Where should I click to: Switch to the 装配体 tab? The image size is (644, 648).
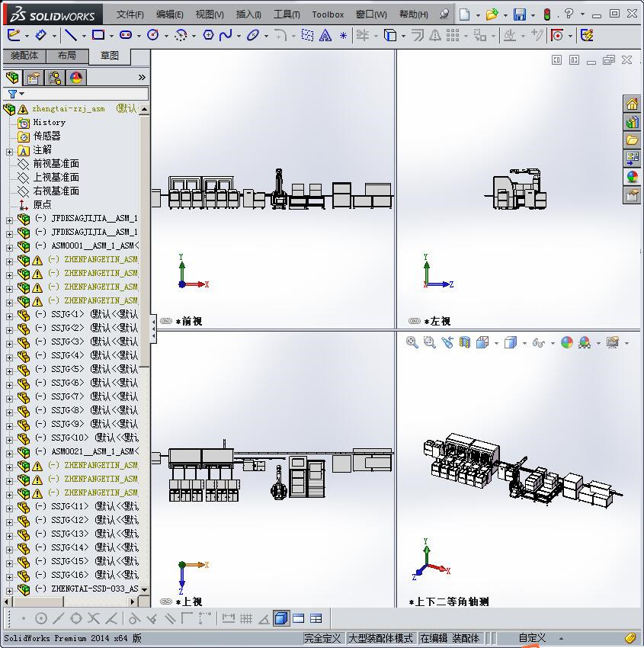(24, 56)
